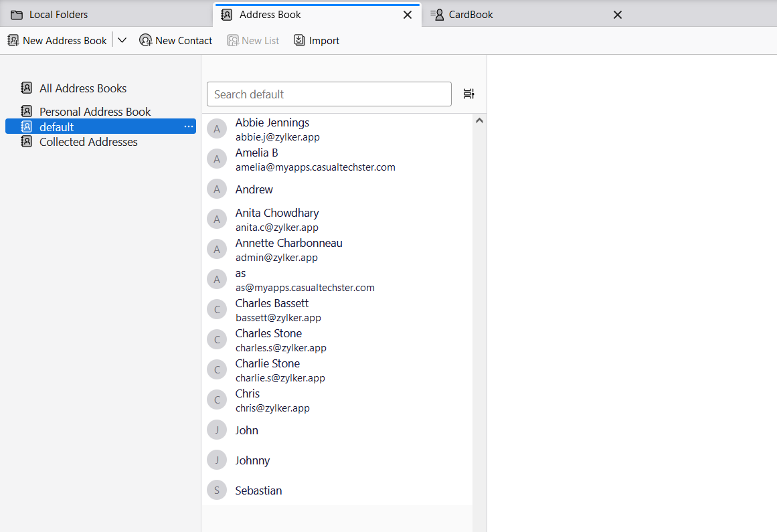Open the Annette Charbonneau contact
Screen dimensions: 777x532
click(x=337, y=250)
